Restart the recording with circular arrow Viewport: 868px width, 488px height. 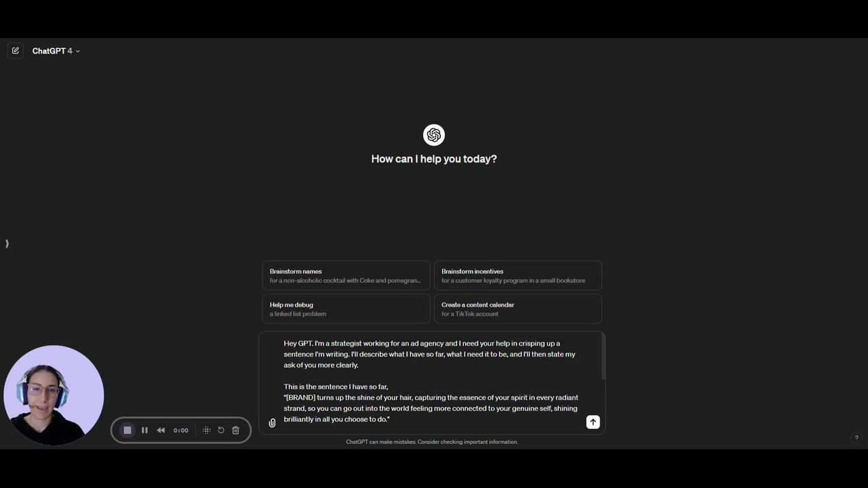pos(221,430)
